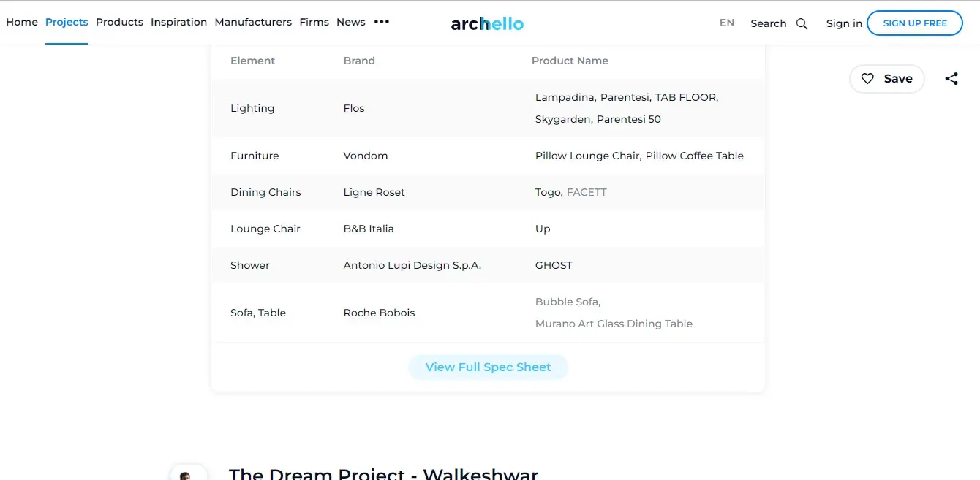
Task: Open the Togo product link
Action: (x=548, y=192)
